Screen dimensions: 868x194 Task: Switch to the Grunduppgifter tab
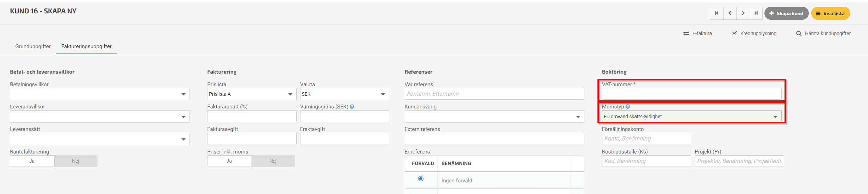pyautogui.click(x=33, y=46)
